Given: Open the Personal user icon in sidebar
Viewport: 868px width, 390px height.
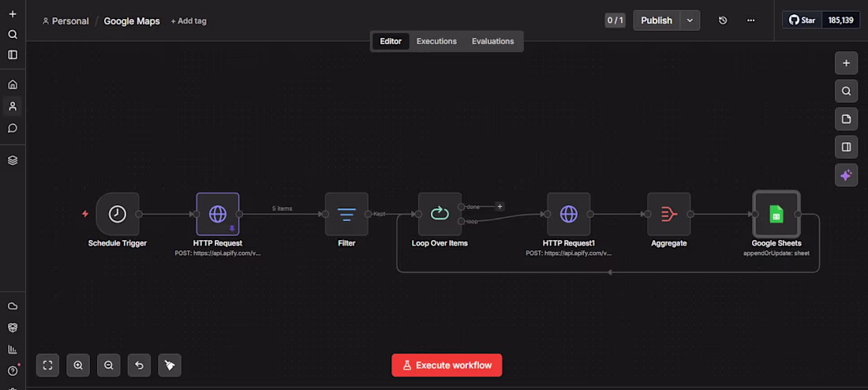Looking at the screenshot, I should [13, 107].
